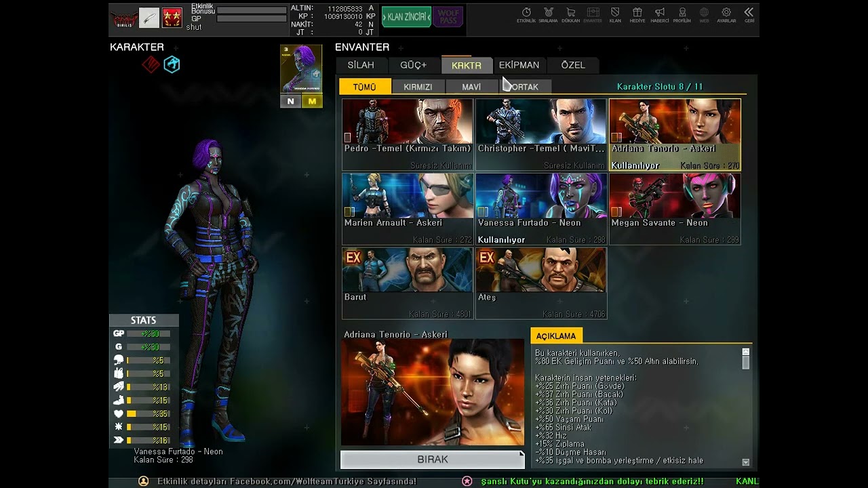868x488 pixels.
Task: Open the ÖZEL special tab
Action: 573,65
